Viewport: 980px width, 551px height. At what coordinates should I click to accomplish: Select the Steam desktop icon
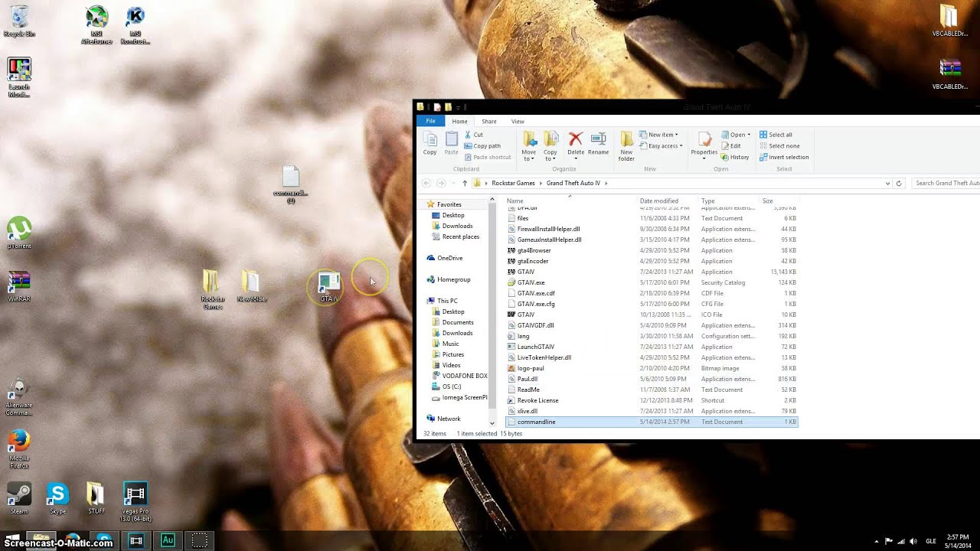[x=19, y=497]
